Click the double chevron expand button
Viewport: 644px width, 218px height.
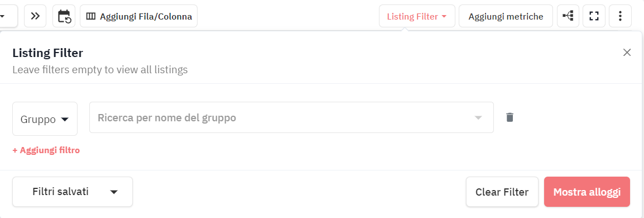(35, 16)
